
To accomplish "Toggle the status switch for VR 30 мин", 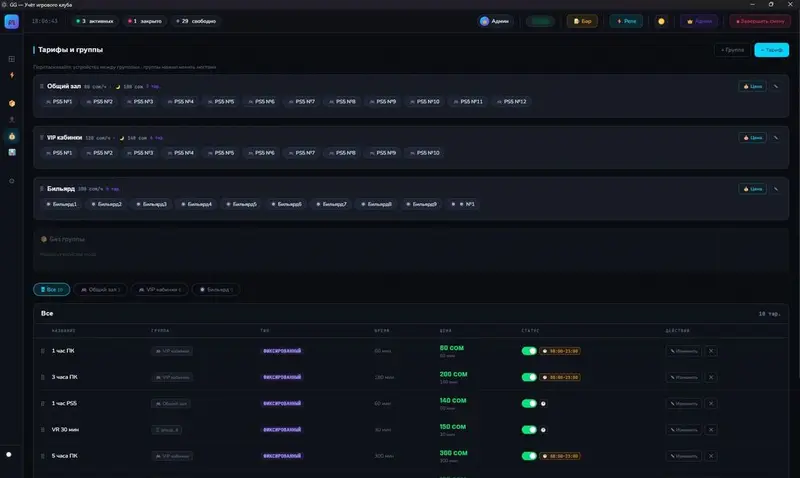I will 529,430.
